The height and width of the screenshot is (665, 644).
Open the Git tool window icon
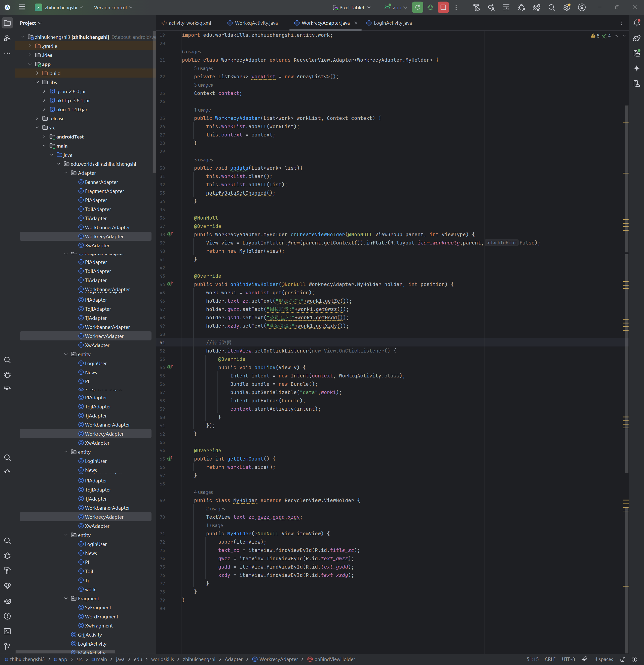pyautogui.click(x=7, y=646)
